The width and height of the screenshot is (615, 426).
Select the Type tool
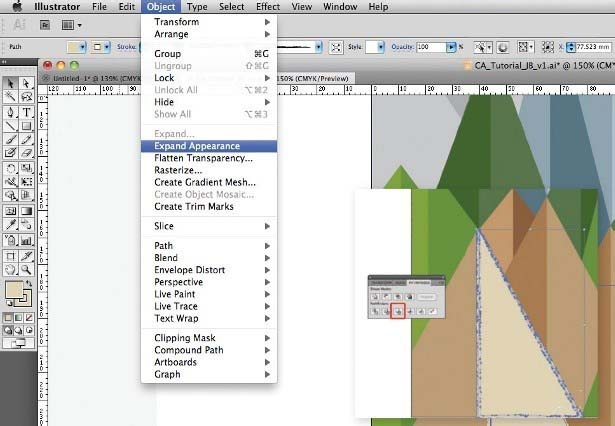coord(26,112)
